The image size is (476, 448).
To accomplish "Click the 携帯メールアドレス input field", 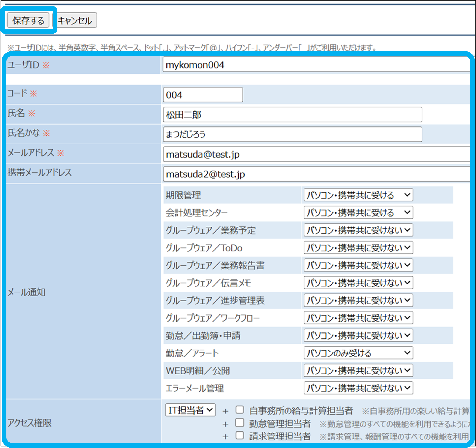I will [316, 174].
